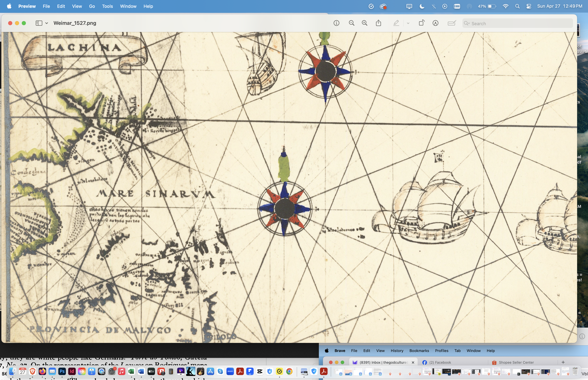Open Apple TV from the Dock
The height and width of the screenshot is (380, 588).
(151, 371)
